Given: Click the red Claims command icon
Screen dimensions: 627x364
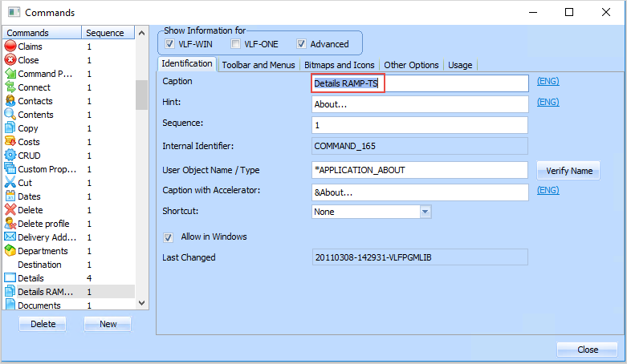Looking at the screenshot, I should (x=10, y=47).
